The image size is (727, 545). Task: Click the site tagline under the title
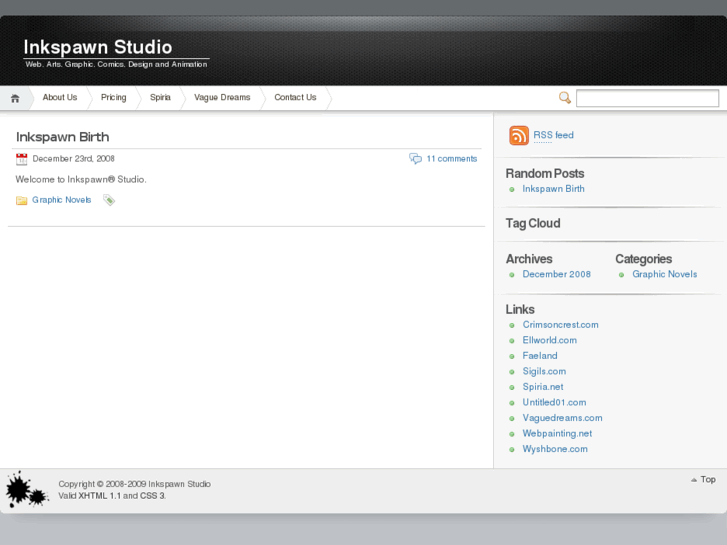coord(116,64)
